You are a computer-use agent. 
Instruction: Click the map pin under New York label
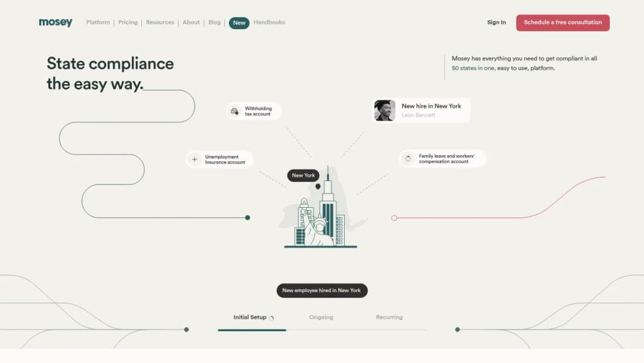[318, 187]
